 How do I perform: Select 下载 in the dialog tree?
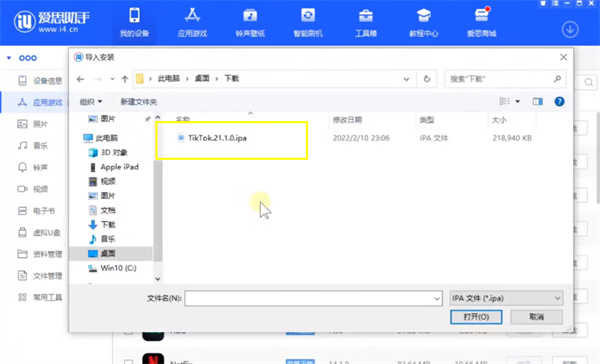pyautogui.click(x=102, y=224)
